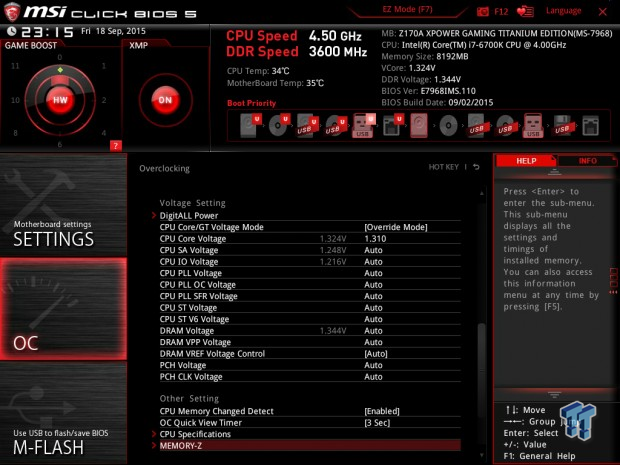Screen dimensions: 620x465
Task: Edit DRAM Voltage Auto value
Action: pyautogui.click(x=373, y=330)
